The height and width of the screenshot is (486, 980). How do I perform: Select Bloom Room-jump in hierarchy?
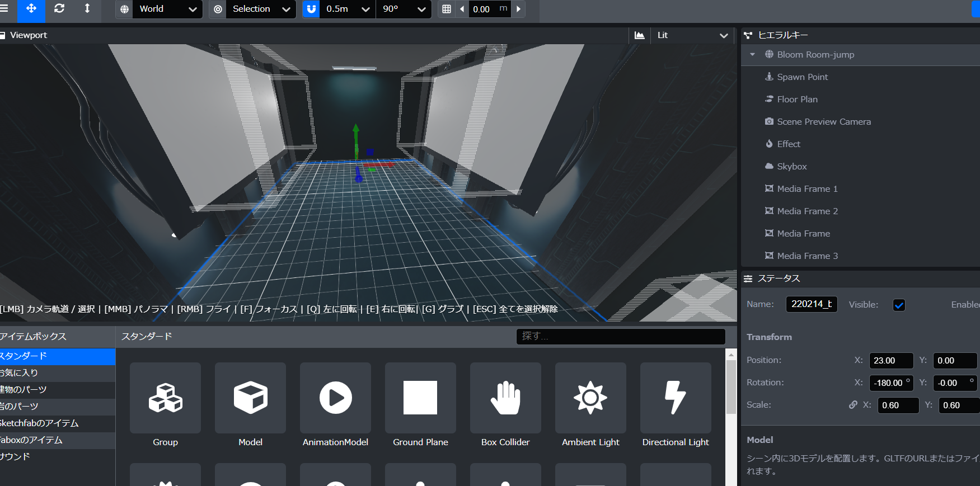point(860,55)
